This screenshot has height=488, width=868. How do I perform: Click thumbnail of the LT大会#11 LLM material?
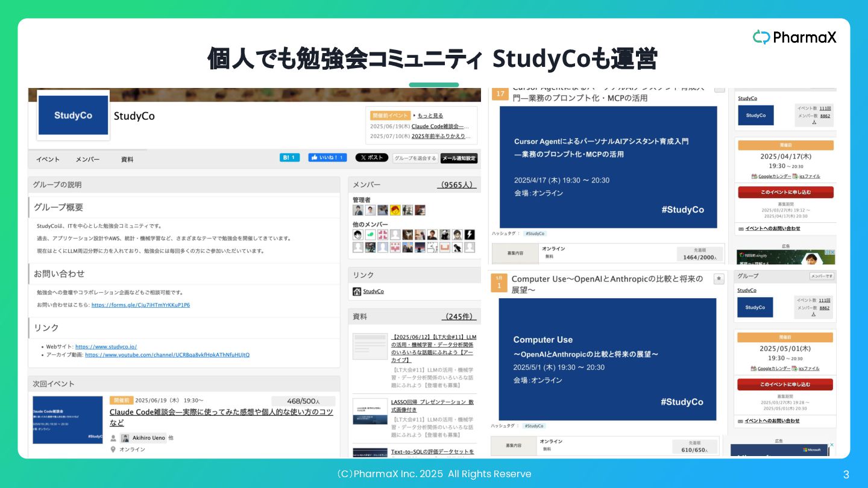tap(370, 346)
